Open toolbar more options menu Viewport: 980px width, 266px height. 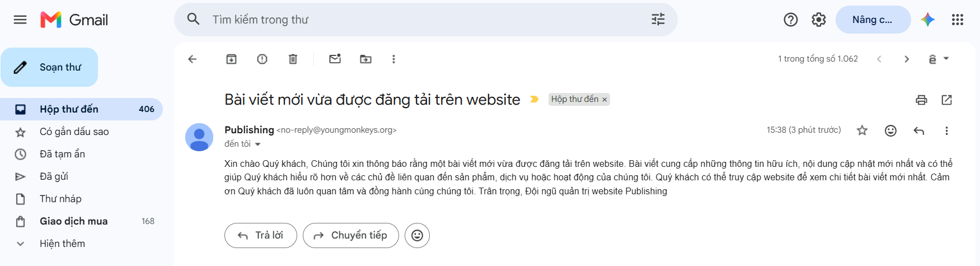[393, 59]
